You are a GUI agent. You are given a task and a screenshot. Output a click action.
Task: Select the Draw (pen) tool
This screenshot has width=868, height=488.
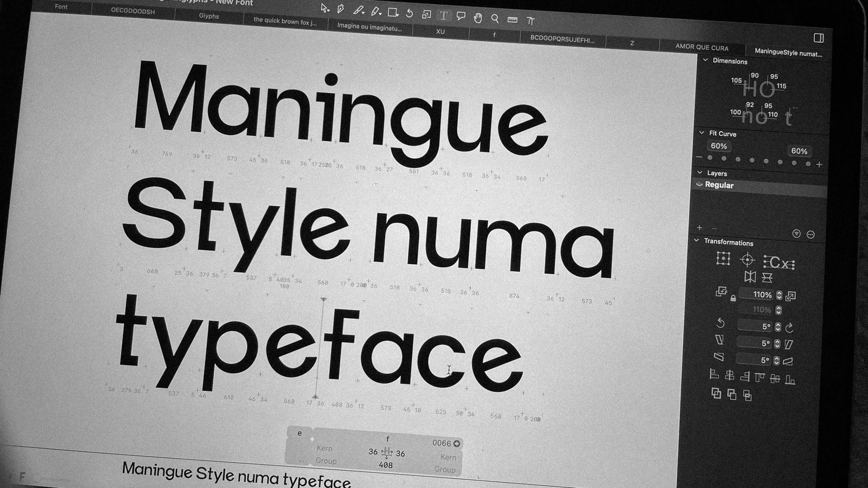pyautogui.click(x=341, y=9)
